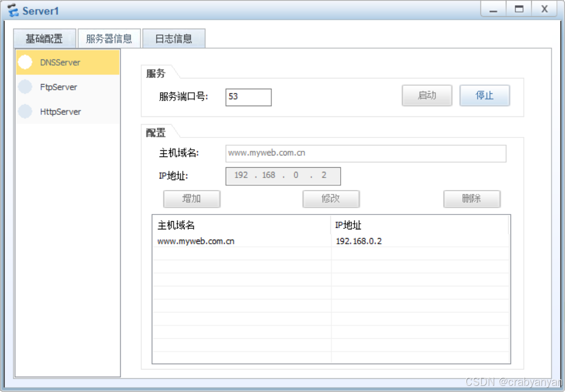Click the HttpServer status circle icon
565x392 pixels.
(25, 111)
